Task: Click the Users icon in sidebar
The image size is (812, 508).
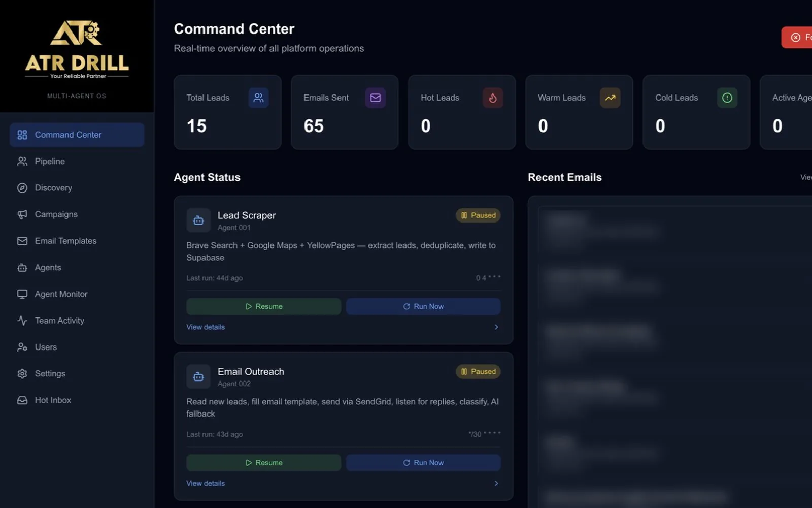Action: 22,347
